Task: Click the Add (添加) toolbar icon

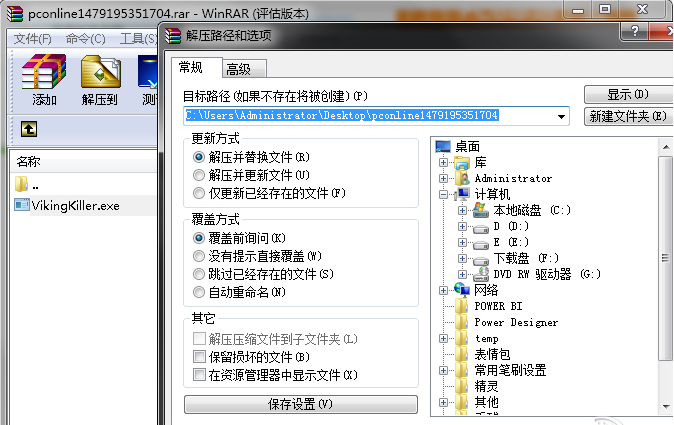Action: point(44,80)
